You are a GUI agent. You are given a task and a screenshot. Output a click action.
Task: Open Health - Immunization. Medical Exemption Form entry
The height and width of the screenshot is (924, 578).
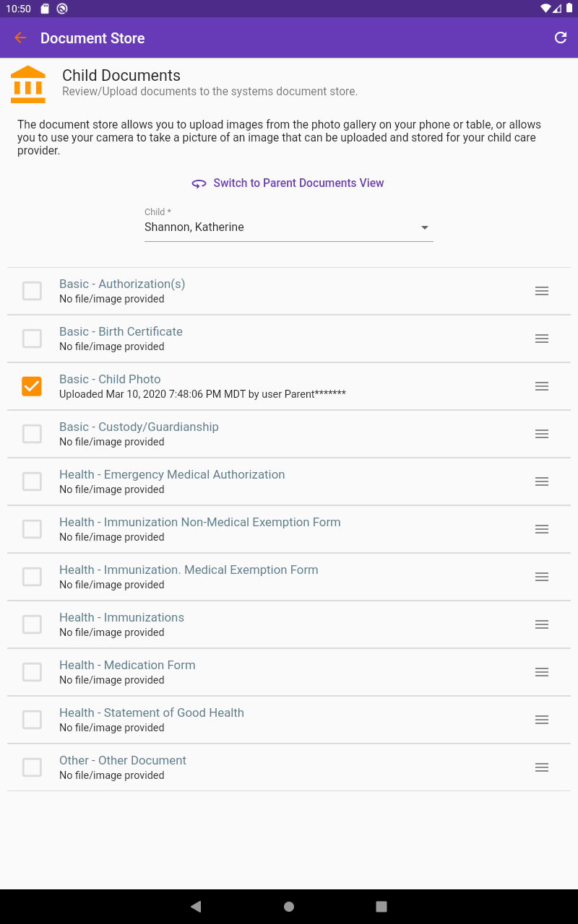[189, 570]
